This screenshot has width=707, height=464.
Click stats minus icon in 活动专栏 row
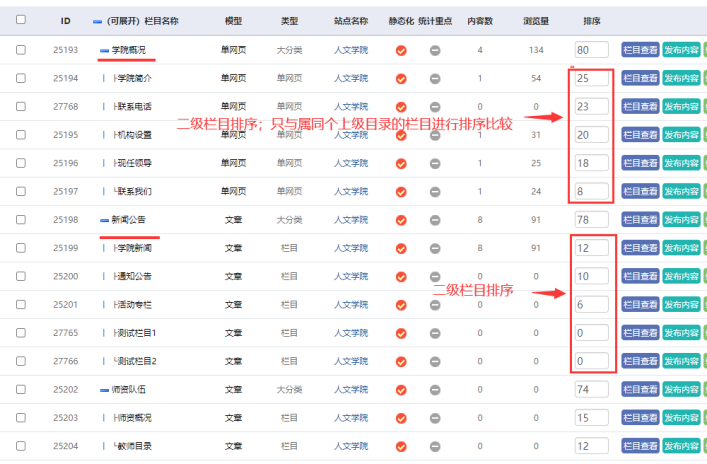point(435,304)
